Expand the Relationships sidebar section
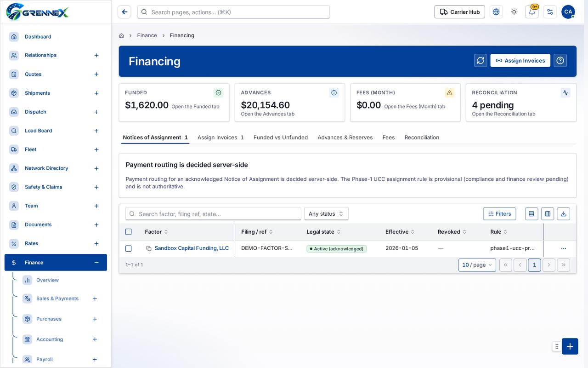Screen dimensions: 588x368 pyautogui.click(x=96, y=55)
